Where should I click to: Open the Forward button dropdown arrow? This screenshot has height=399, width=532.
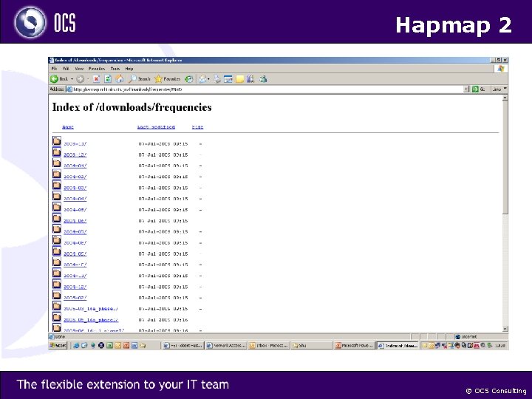tap(88, 79)
